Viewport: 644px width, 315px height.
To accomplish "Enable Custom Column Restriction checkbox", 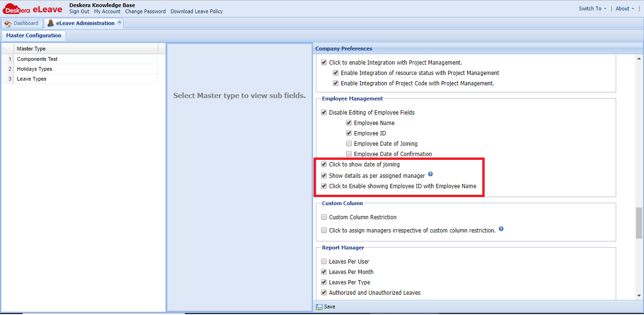I will [x=324, y=217].
